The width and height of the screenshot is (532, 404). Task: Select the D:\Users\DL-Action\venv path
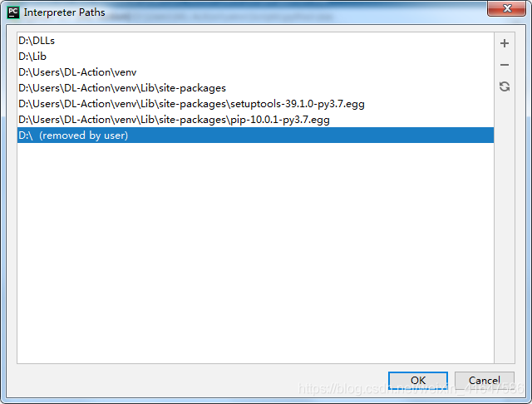[x=77, y=72]
